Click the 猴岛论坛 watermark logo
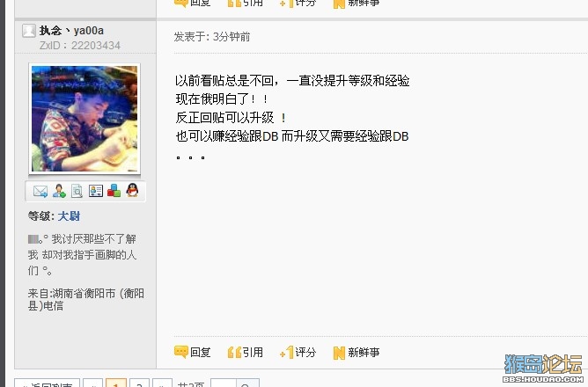This screenshot has width=588, height=387. click(542, 369)
